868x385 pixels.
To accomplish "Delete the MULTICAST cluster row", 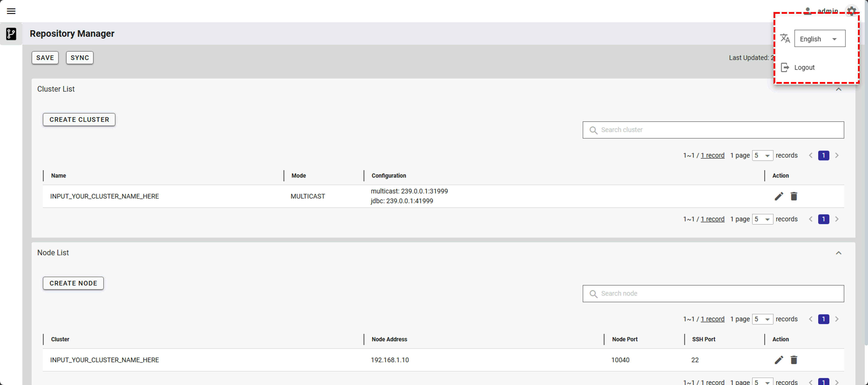I will (x=794, y=196).
